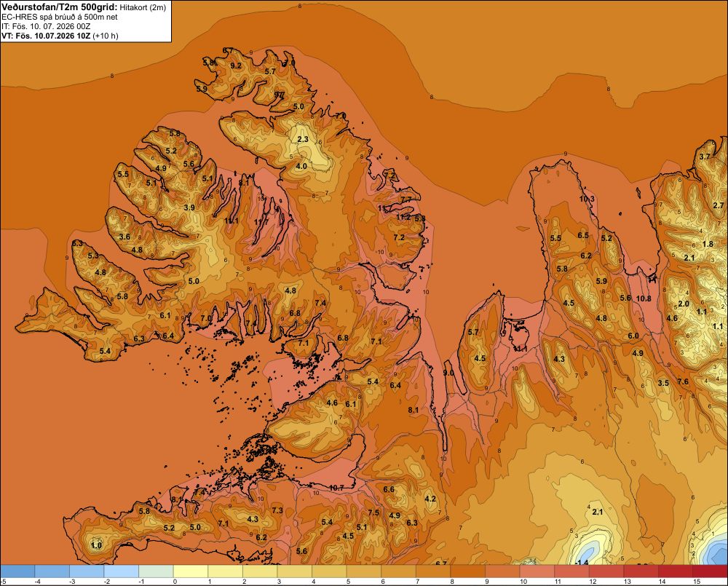Click the temperature value '2.3'
Screen dimensions: 728x586
coord(303,139)
